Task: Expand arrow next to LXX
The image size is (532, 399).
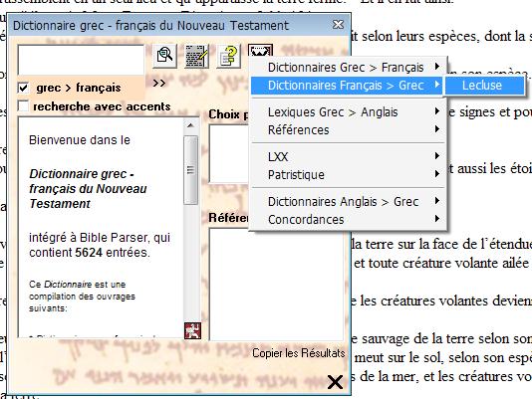Action: point(437,156)
